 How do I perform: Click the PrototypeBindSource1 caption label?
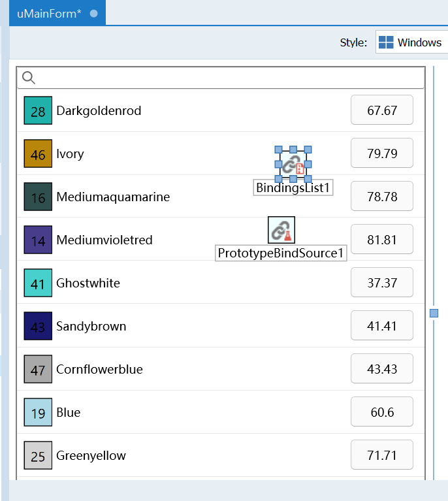pos(281,253)
